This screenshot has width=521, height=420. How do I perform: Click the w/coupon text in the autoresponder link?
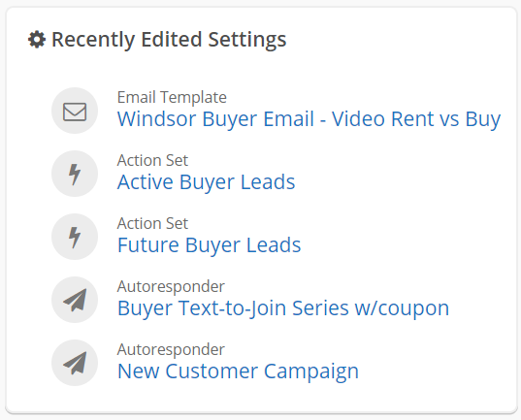[402, 308]
